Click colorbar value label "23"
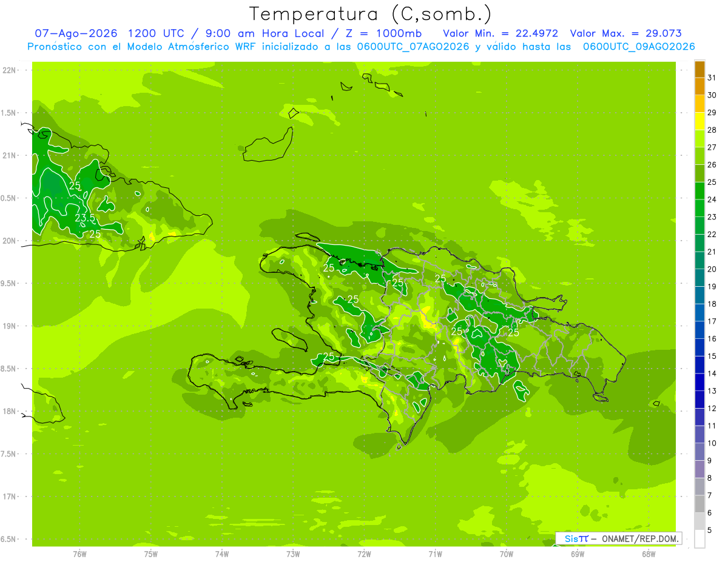The image size is (728, 562). [x=712, y=217]
